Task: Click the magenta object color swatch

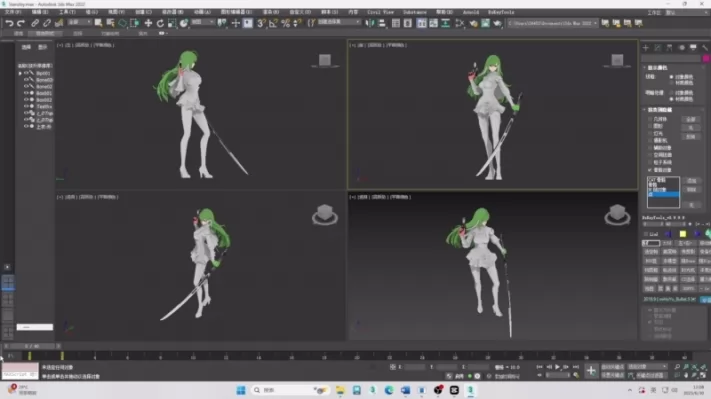Action: click(706, 58)
